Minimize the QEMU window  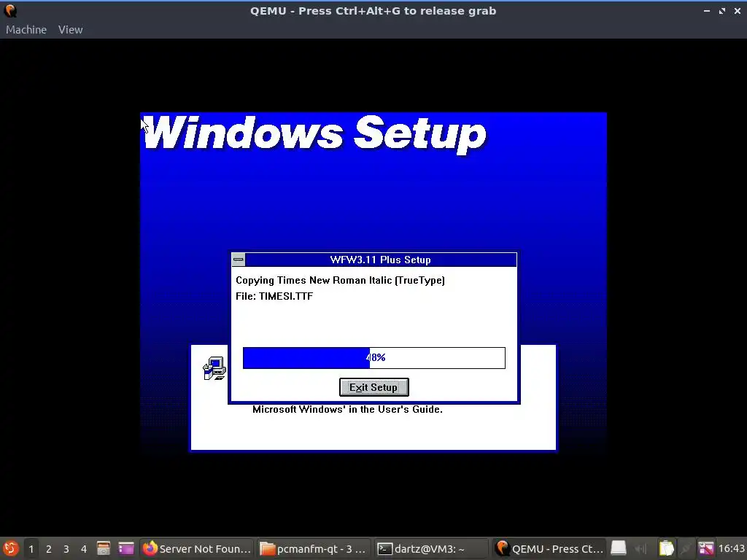click(x=706, y=10)
